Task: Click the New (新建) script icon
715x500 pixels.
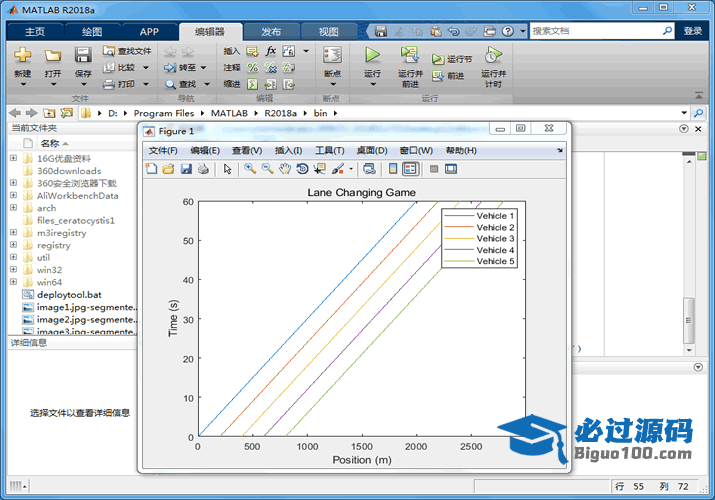Action: (x=22, y=56)
